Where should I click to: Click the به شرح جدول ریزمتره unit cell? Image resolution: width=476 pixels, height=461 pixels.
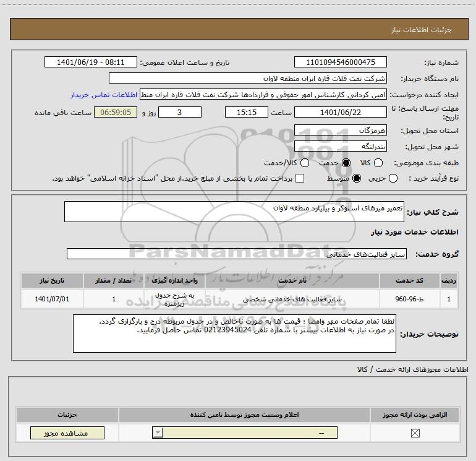174,299
